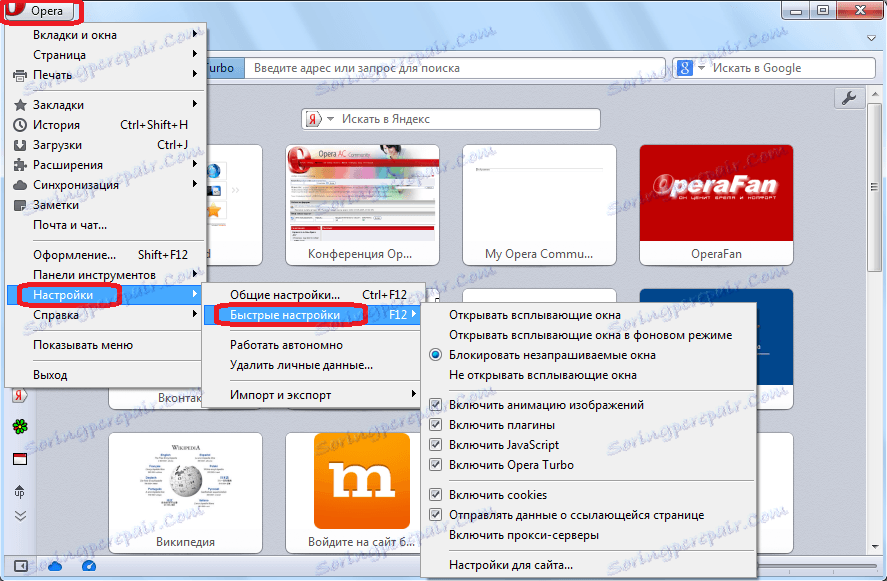Enable Включить прокси-серверы option
Viewport: 887px width, 581px height.
(588, 535)
